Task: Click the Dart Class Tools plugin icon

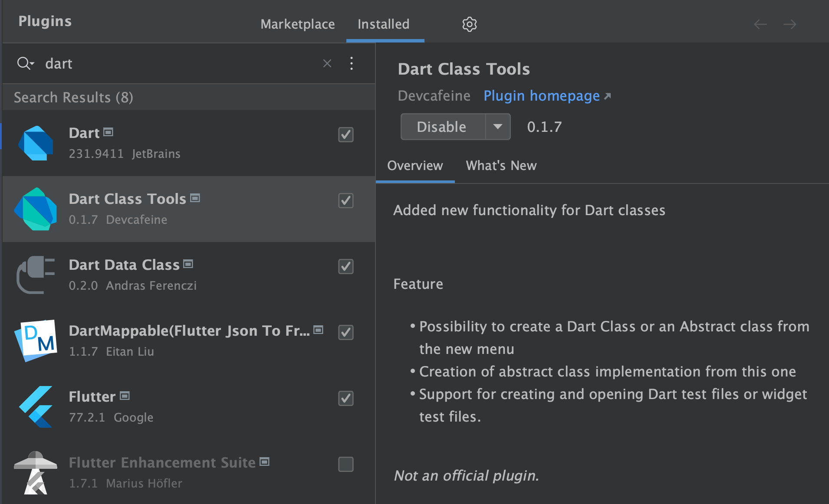Action: [36, 209]
